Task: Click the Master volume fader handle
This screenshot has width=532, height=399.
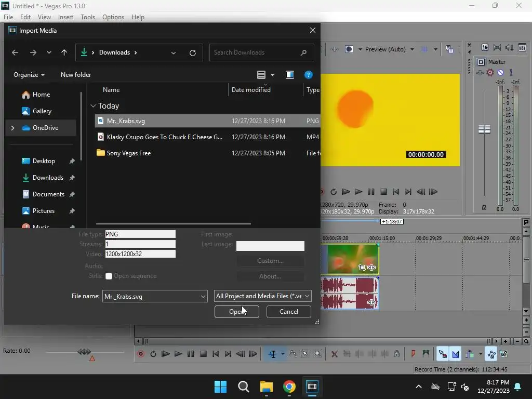Action: (485, 129)
